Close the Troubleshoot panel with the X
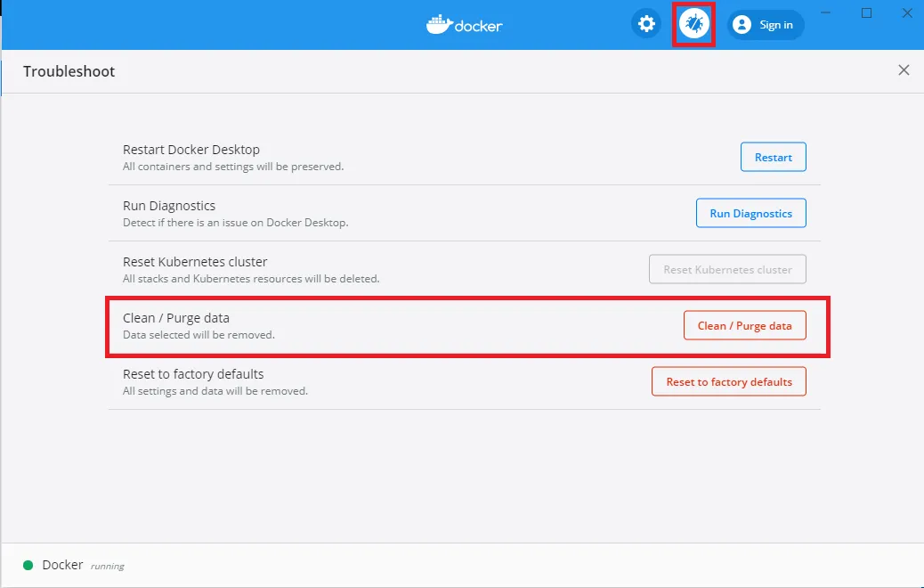This screenshot has width=924, height=588. (x=904, y=70)
